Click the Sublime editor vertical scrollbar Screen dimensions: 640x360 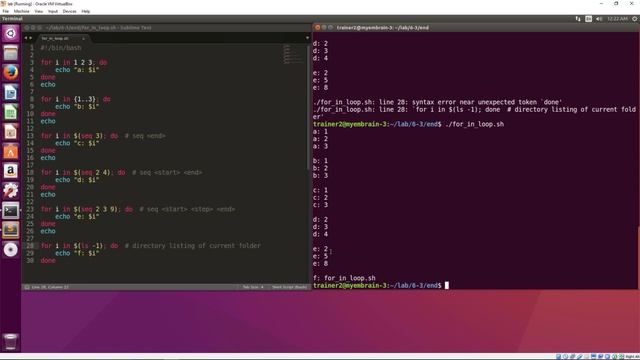tap(308, 108)
